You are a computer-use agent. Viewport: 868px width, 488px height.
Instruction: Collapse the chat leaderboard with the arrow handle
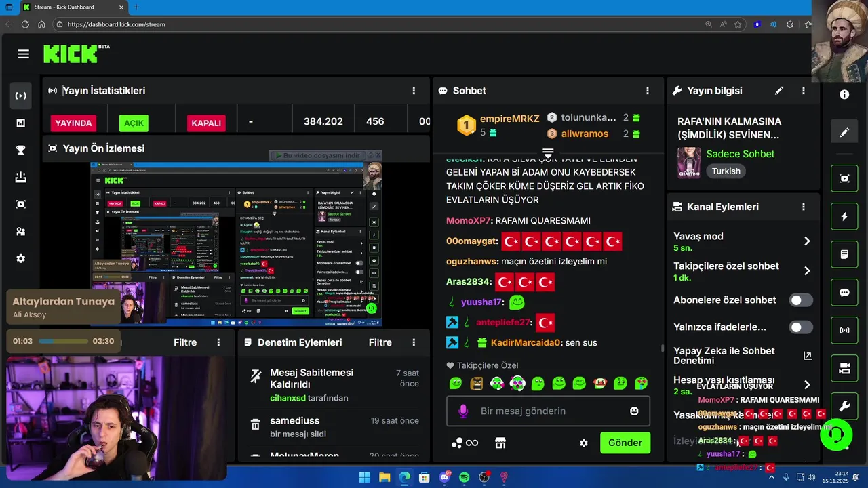548,152
